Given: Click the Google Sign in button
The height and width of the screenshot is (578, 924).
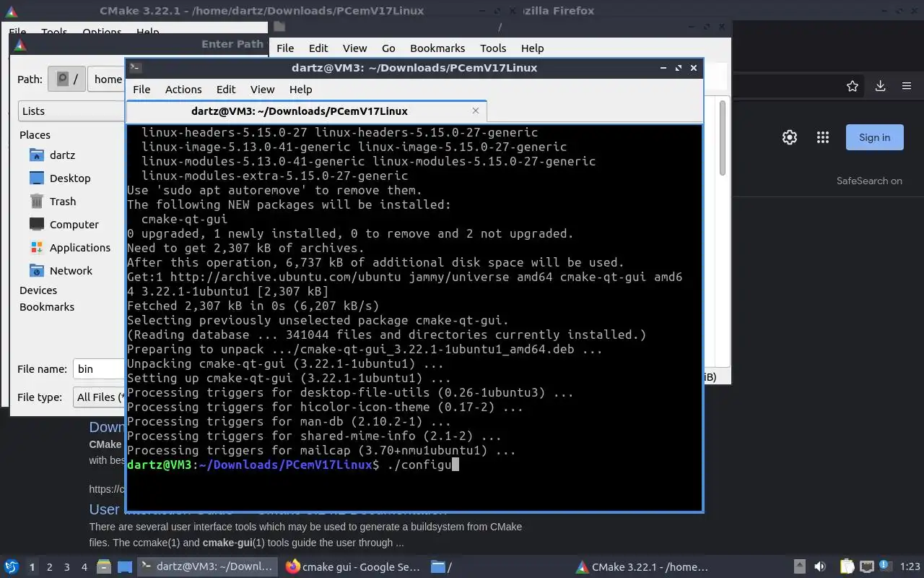Looking at the screenshot, I should point(874,137).
